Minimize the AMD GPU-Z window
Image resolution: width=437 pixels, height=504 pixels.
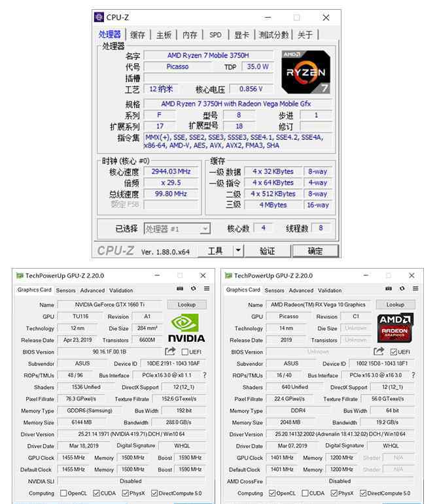(366, 275)
